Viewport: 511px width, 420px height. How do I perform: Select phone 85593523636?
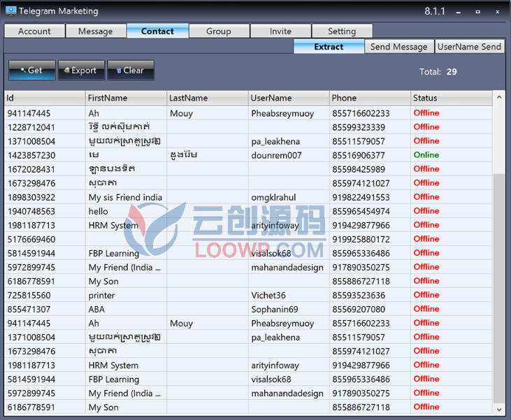pos(359,296)
